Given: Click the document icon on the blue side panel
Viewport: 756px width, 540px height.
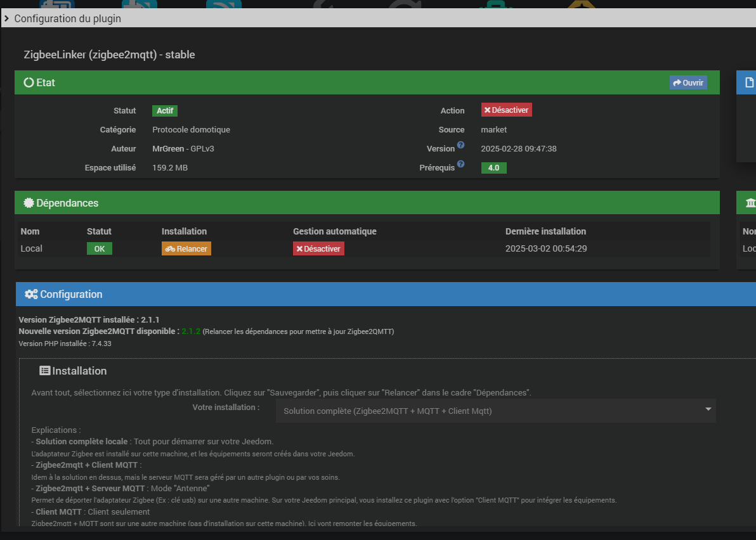Looking at the screenshot, I should click(x=749, y=82).
